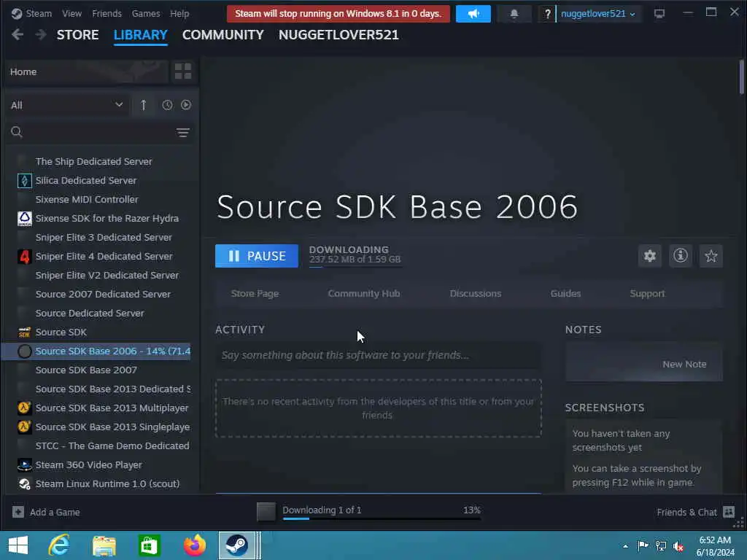Screen dimensions: 747x560
Task: Click the Steam taskbar icon
Action: pos(237,545)
